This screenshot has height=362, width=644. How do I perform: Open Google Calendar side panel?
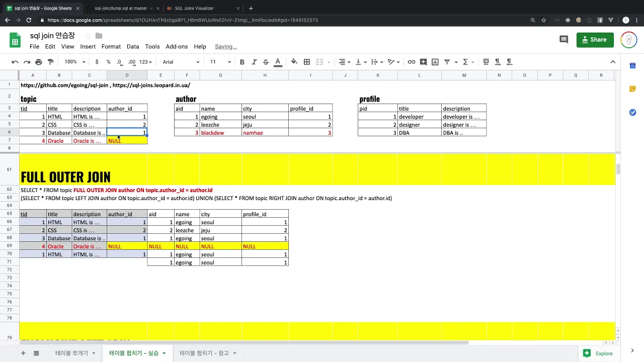pos(632,66)
